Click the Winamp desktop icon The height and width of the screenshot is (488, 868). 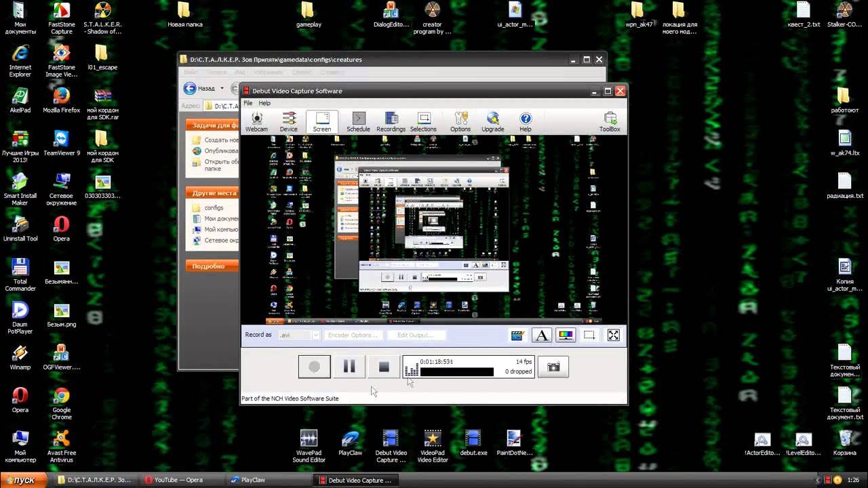(20, 357)
